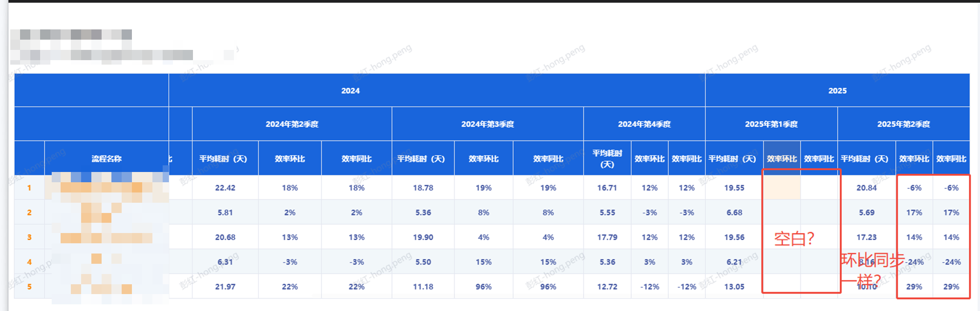Click the 19.56 cell in row 3
Screen dimensions: 980x311
point(734,237)
